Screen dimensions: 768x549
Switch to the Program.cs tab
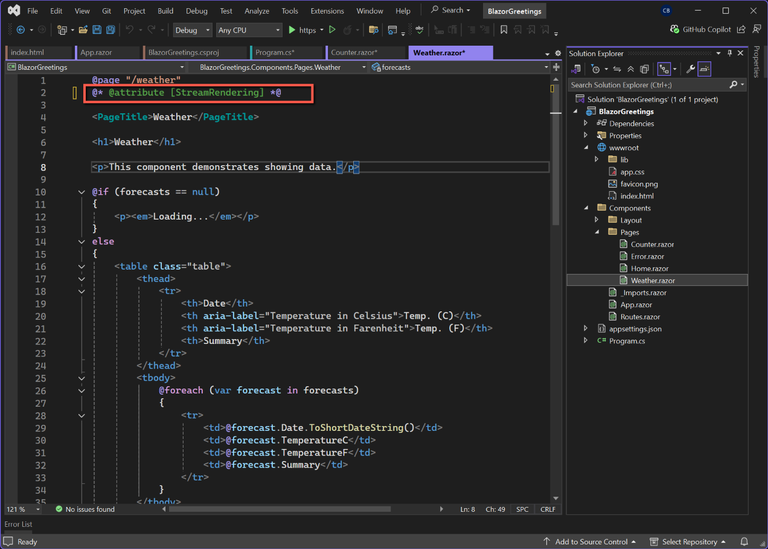273,52
